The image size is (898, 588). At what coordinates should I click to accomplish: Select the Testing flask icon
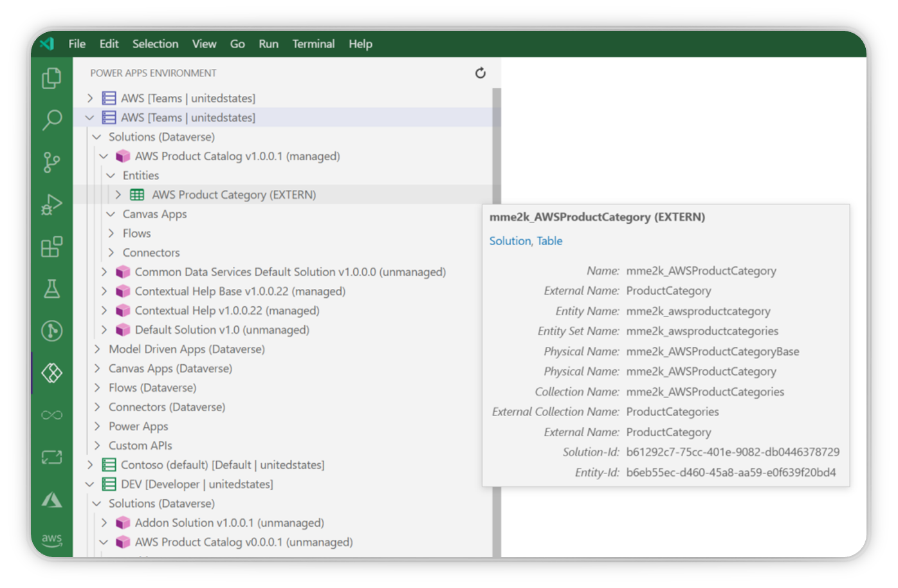click(51, 289)
